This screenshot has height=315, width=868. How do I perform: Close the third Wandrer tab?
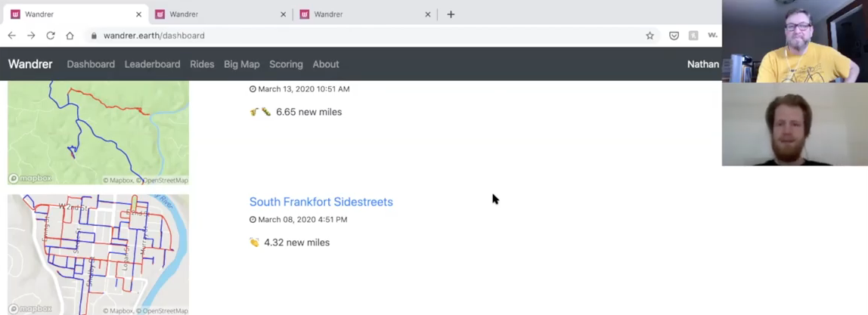[x=427, y=14]
